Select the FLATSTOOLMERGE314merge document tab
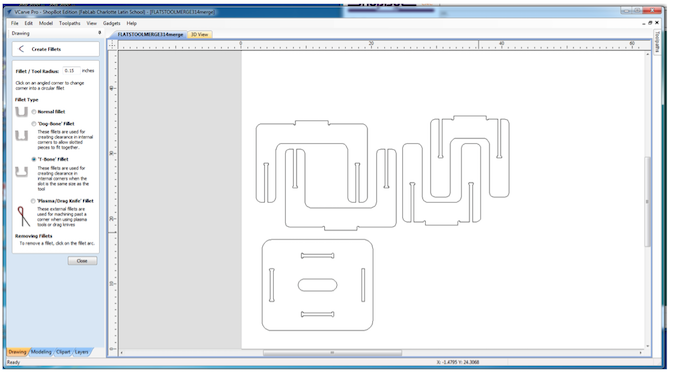 [150, 34]
